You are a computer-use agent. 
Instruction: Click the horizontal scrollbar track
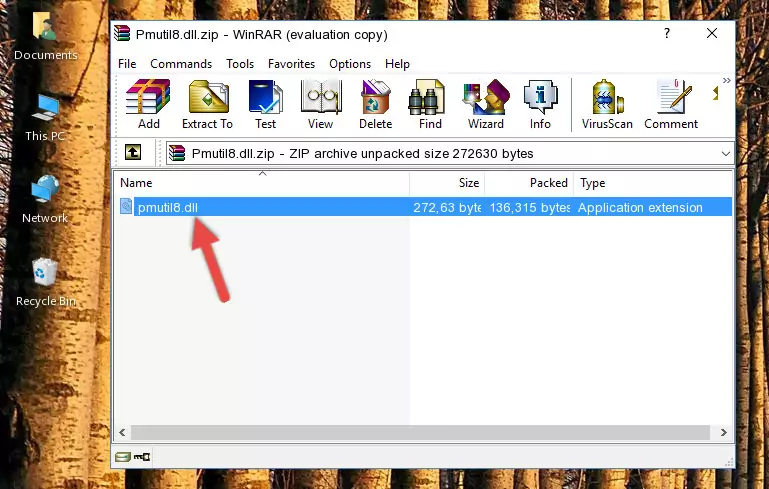tap(420, 432)
